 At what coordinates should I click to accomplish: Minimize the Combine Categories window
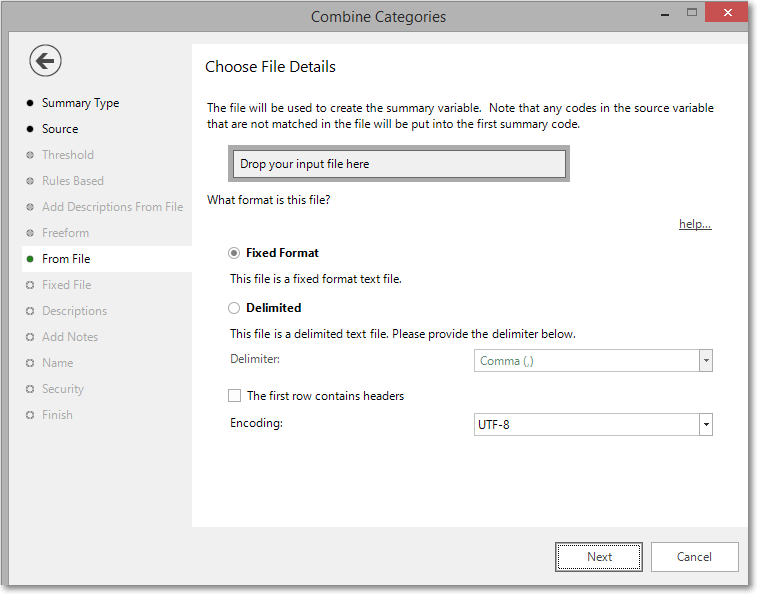tap(665, 14)
